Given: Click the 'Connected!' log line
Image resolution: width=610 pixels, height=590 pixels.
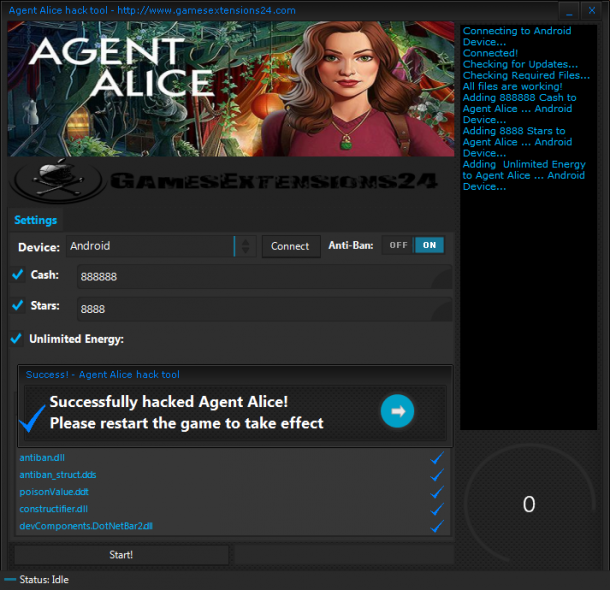Looking at the screenshot, I should click(490, 53).
